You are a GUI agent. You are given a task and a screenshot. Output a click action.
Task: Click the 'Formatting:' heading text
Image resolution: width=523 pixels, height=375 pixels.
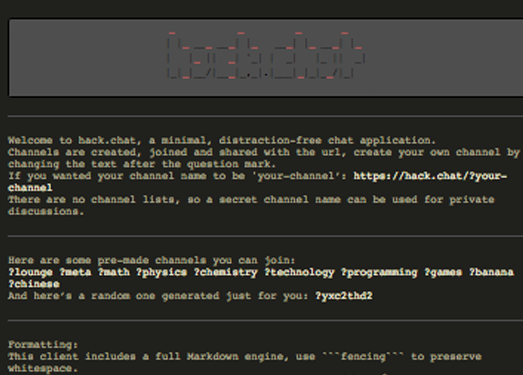(x=43, y=344)
